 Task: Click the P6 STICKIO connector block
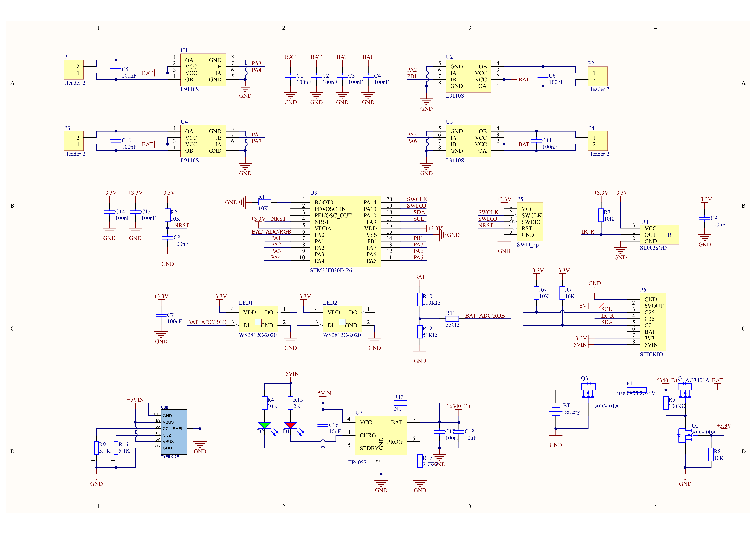tap(653, 322)
